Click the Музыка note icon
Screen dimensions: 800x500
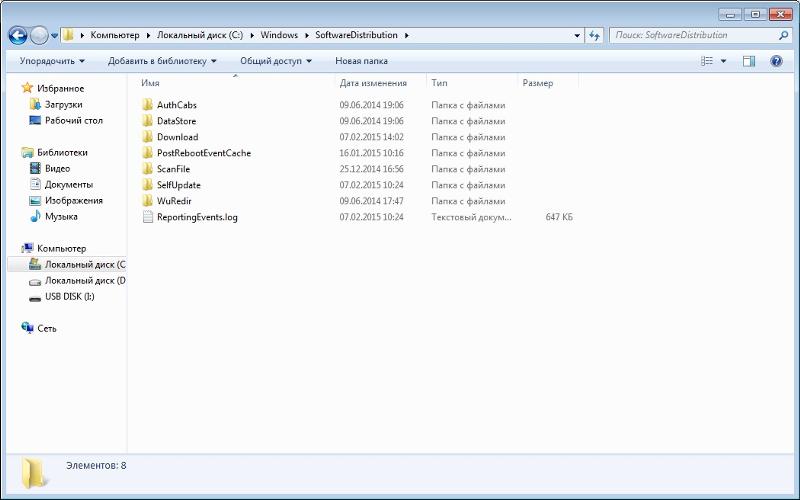click(x=35, y=216)
